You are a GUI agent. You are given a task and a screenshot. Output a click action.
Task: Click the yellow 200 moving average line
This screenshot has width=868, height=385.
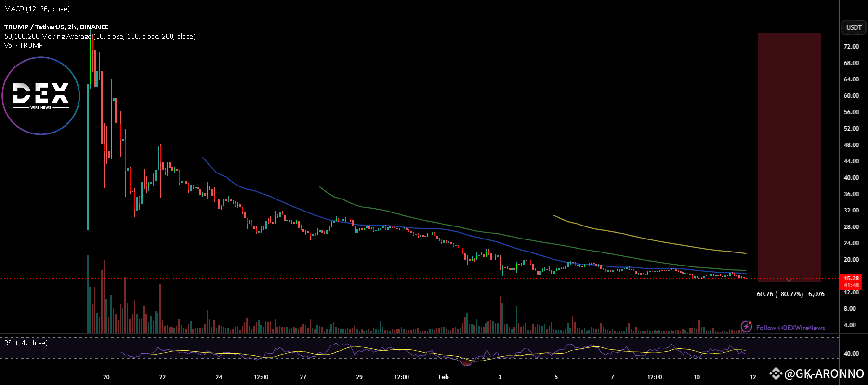(x=650, y=239)
